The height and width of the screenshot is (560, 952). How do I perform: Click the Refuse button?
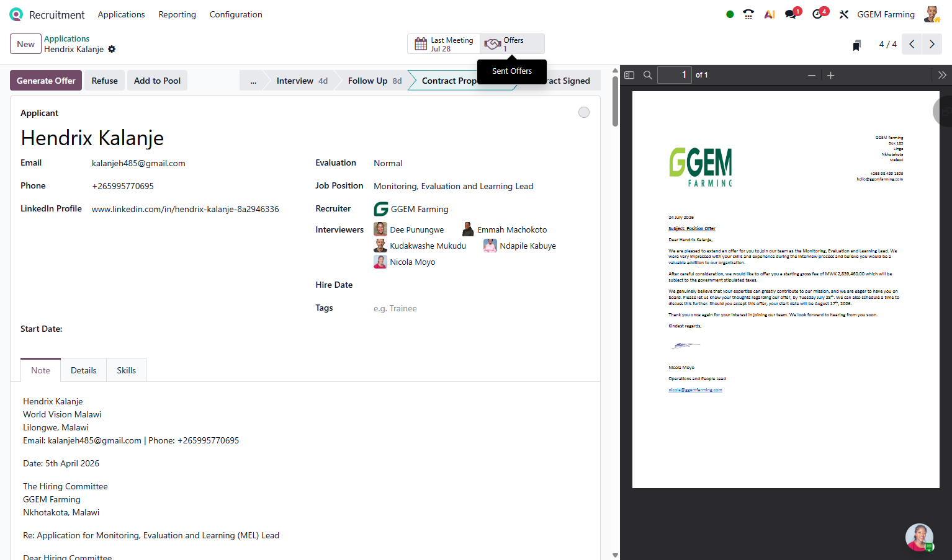(x=104, y=81)
